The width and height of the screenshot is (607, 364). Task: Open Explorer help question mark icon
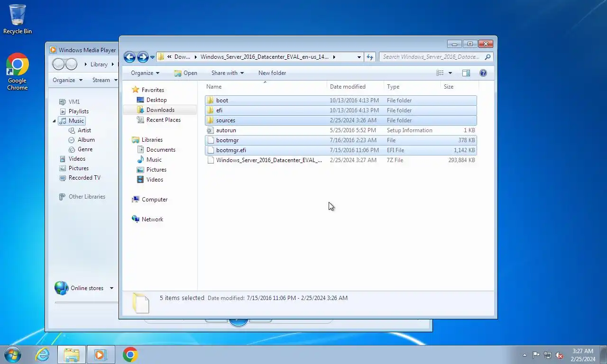[x=483, y=73]
